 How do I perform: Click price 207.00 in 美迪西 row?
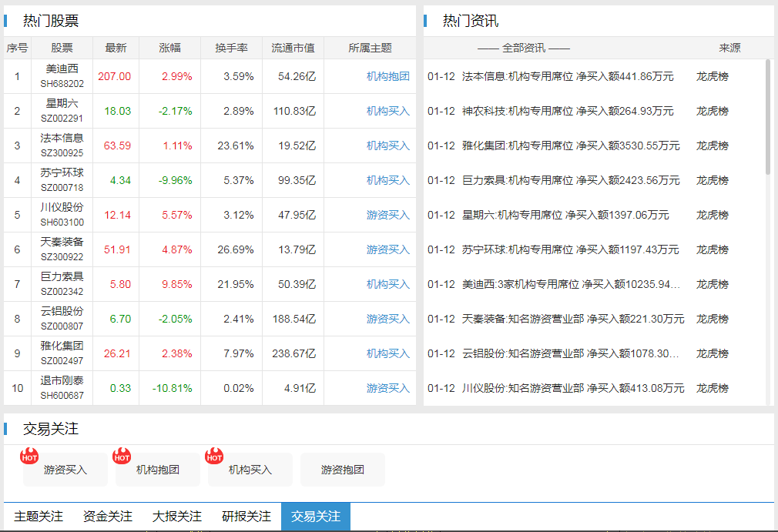(x=114, y=76)
